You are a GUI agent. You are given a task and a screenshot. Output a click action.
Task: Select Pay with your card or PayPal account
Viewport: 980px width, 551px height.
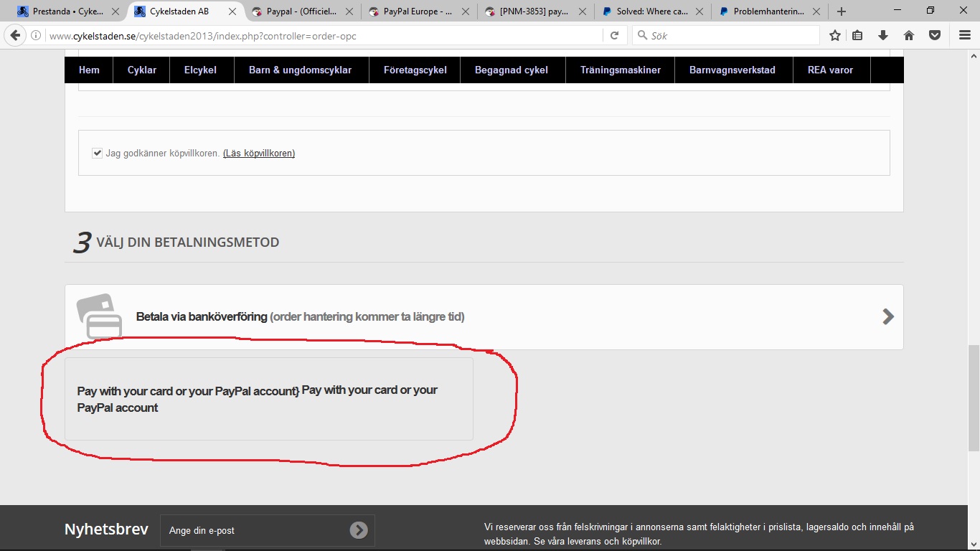click(269, 399)
